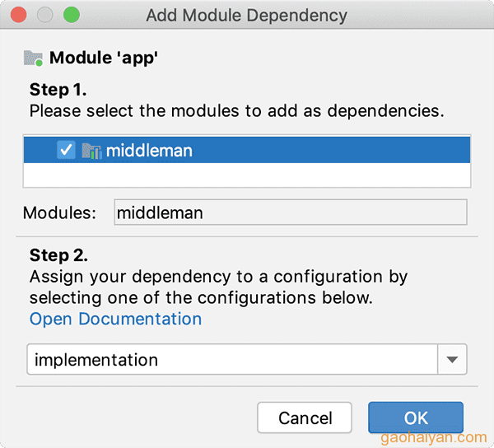
Task: Cancel adding the module dependency
Action: pyautogui.click(x=305, y=418)
